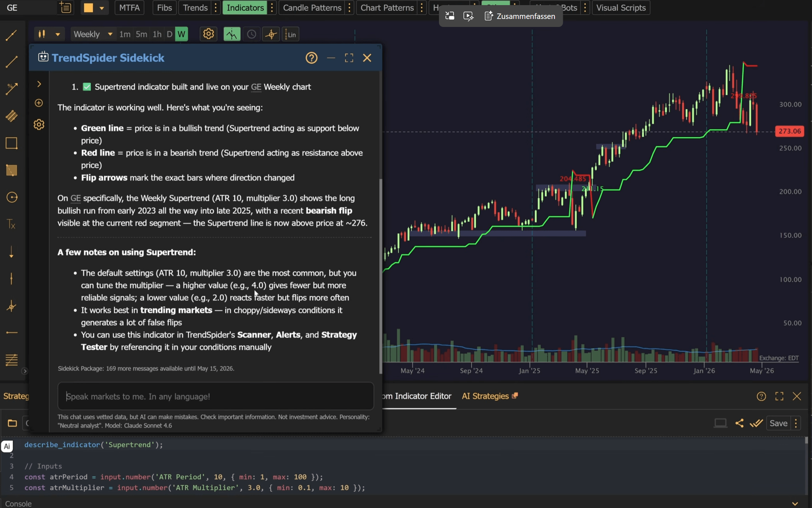Open the Candle Patterns menu
Image resolution: width=812 pixels, height=508 pixels.
click(312, 8)
